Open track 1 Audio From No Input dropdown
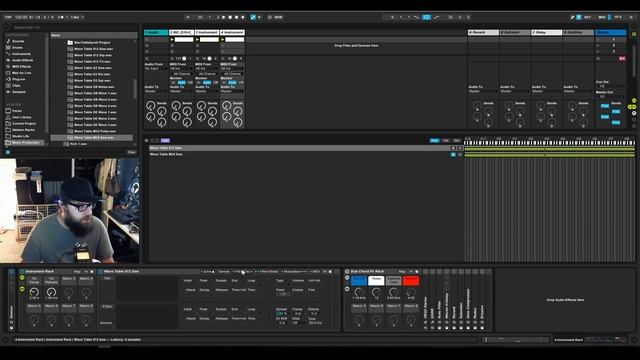Screen dimensions: 640x360 [x=156, y=69]
